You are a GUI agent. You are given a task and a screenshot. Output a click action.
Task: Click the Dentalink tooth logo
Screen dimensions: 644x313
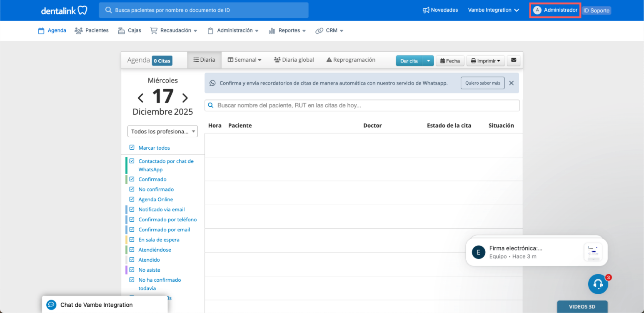click(x=64, y=10)
